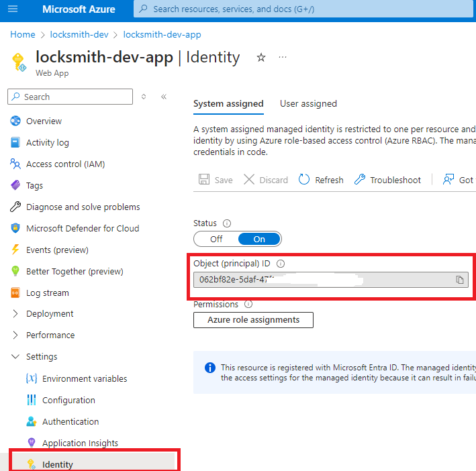Image resolution: width=476 pixels, height=471 pixels.
Task: Select the Identity key icon in sidebar
Action: click(x=32, y=464)
